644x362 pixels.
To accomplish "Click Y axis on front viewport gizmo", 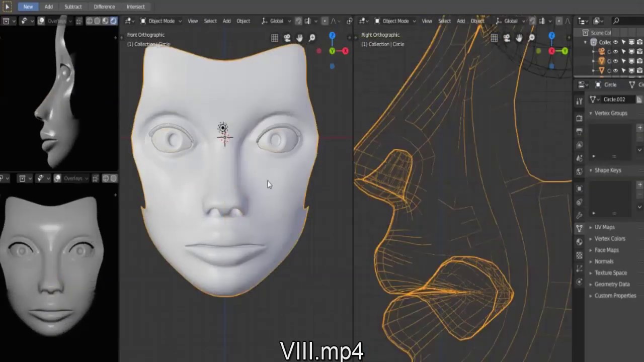I will (x=332, y=51).
